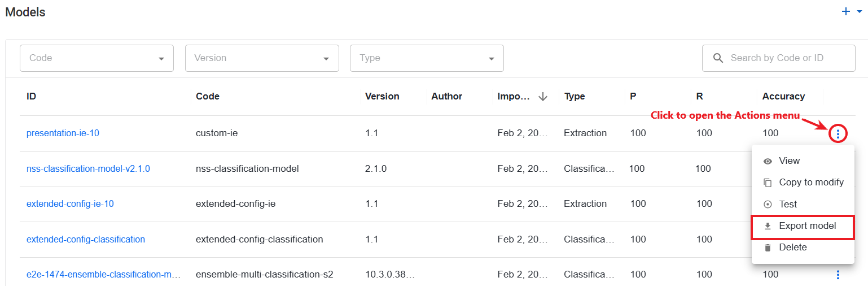
Task: Click the trash icon beside Delete
Action: [x=768, y=248]
